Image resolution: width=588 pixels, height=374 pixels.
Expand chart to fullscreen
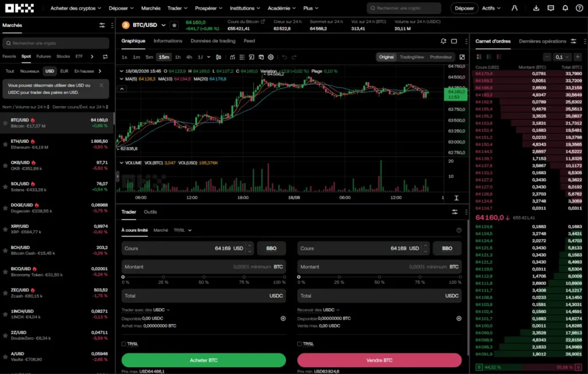(462, 57)
